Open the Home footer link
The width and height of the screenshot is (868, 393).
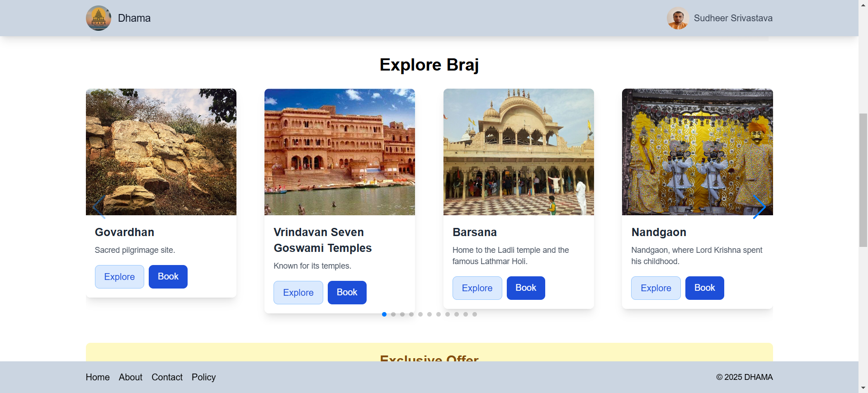[97, 377]
